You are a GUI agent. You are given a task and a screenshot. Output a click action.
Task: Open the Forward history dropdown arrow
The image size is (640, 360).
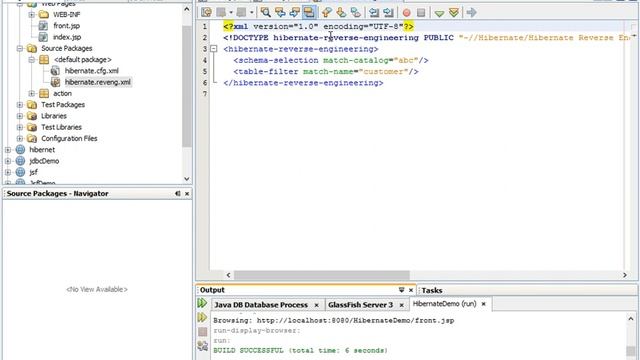251,13
